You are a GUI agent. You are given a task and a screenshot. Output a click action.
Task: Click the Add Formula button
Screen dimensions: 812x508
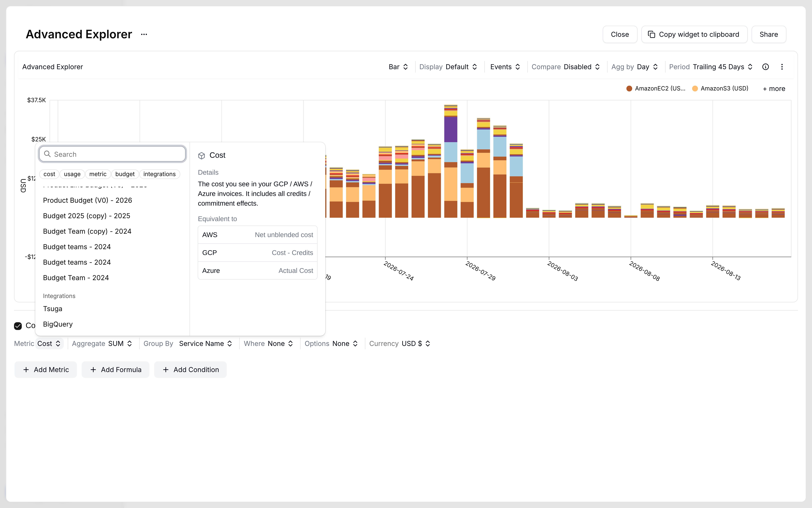[x=115, y=370]
